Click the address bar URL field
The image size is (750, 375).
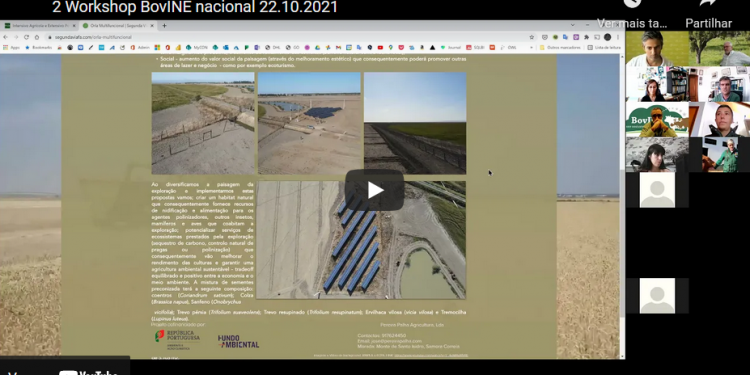[287, 37]
